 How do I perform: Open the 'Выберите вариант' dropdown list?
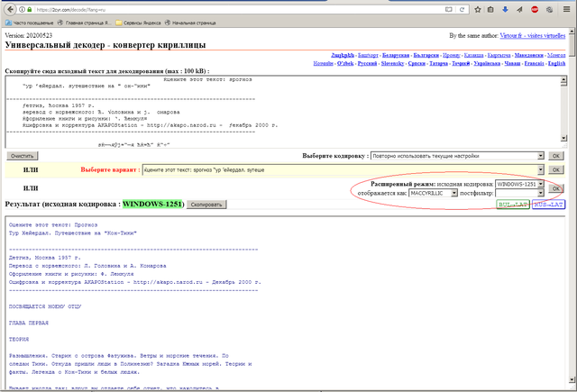pos(343,170)
